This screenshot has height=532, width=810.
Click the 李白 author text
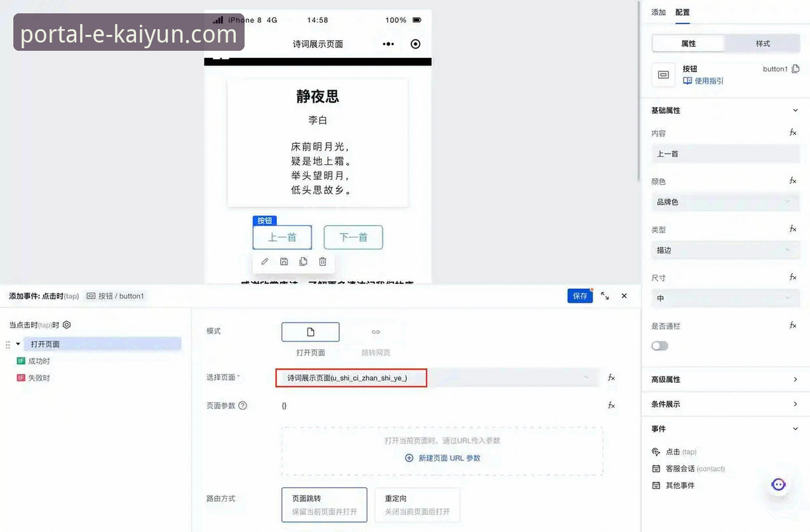318,120
